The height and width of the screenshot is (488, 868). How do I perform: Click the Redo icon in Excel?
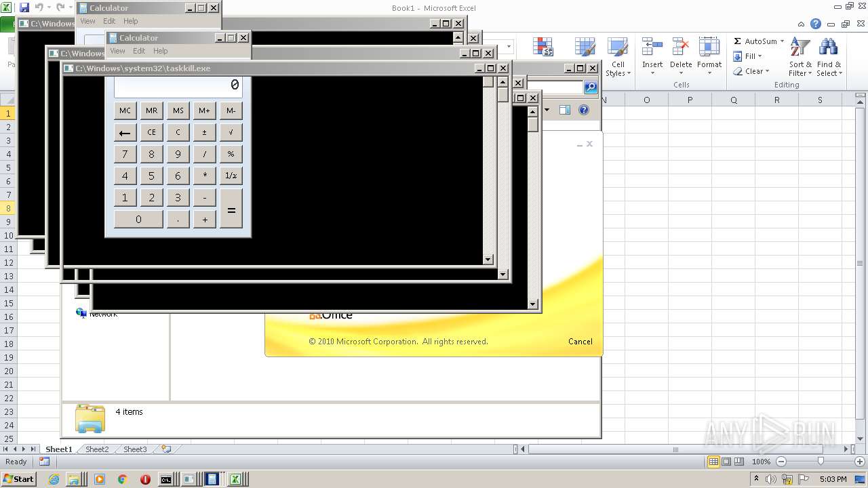pos(60,7)
